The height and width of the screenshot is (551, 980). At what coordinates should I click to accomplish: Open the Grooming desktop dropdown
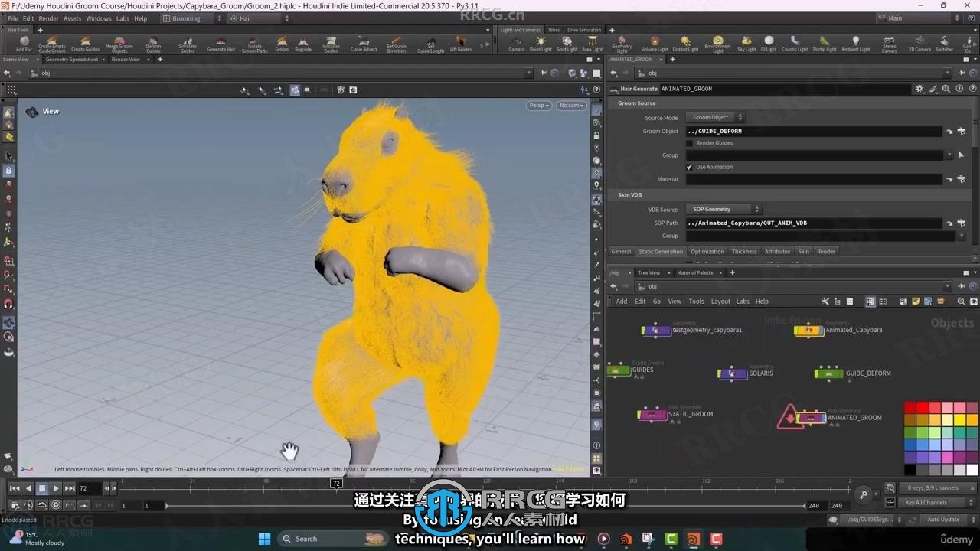(x=191, y=18)
